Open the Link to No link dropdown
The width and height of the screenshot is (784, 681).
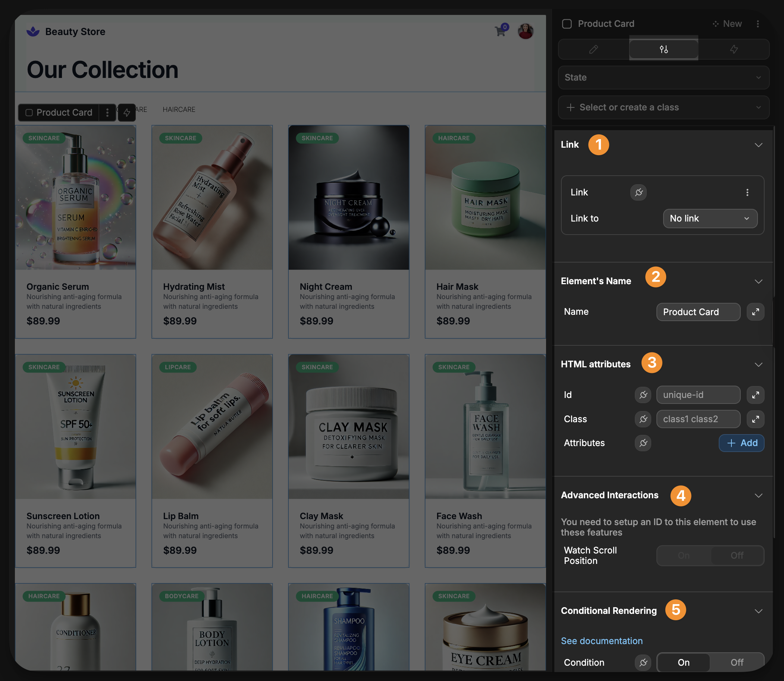(x=709, y=219)
